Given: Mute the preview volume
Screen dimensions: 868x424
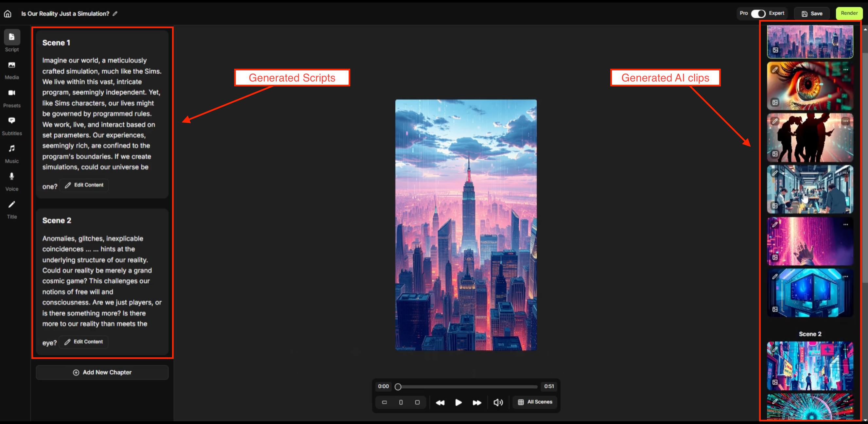Looking at the screenshot, I should coord(498,402).
